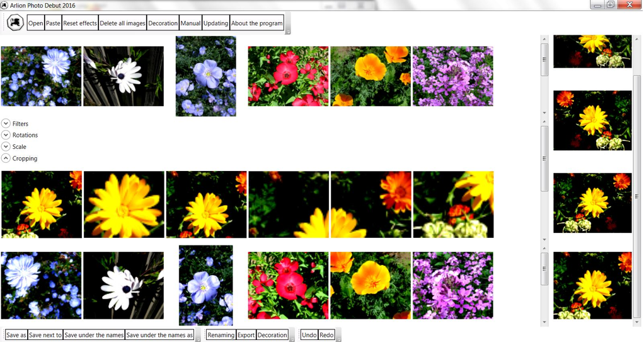Click the Redo button
This screenshot has height=342, width=644.
click(x=326, y=335)
